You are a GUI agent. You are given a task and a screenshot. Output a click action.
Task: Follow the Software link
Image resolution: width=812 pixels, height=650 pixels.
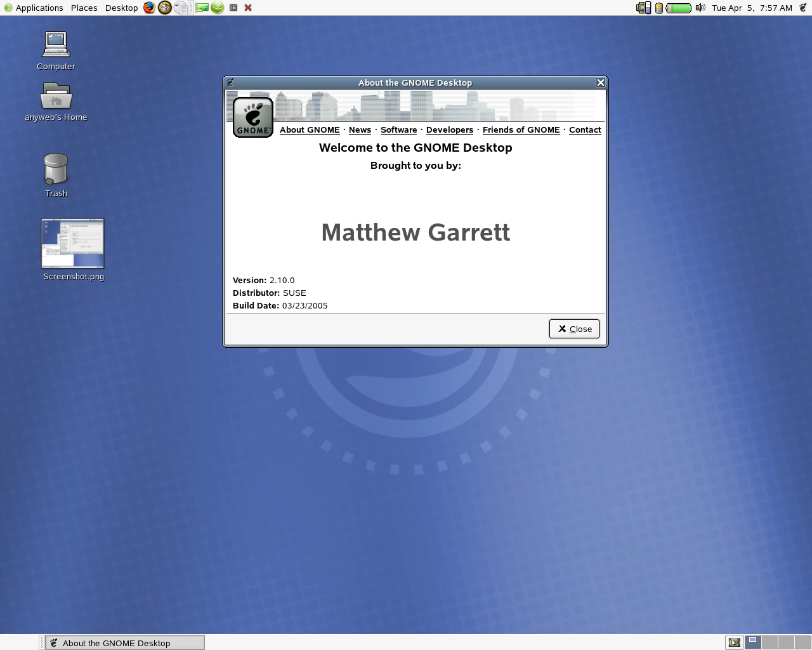point(398,129)
